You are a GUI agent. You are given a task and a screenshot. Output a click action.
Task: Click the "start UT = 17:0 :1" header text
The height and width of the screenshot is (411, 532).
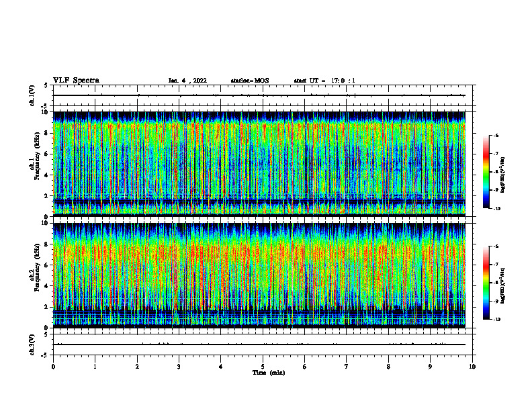(324, 81)
